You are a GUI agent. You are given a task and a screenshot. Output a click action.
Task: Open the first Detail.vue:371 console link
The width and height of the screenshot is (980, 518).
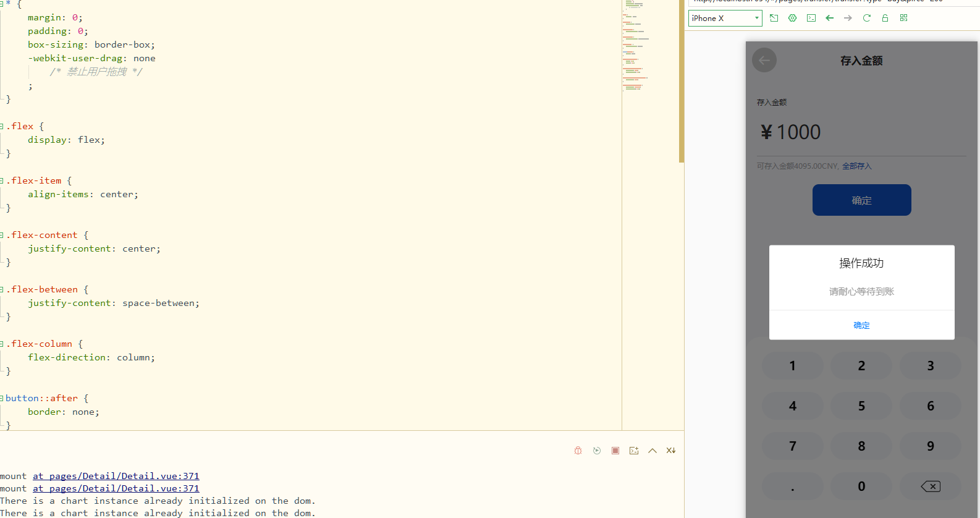click(116, 476)
